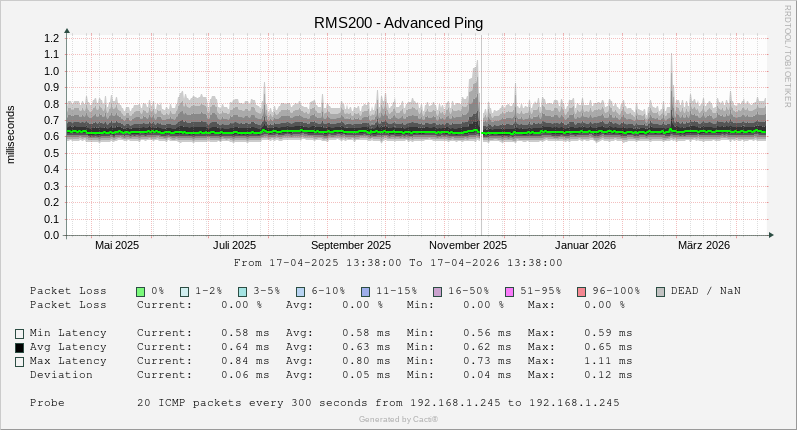The height and width of the screenshot is (430, 797).
Task: Pick the 6-10% packet loss color box
Action: pyautogui.click(x=301, y=291)
